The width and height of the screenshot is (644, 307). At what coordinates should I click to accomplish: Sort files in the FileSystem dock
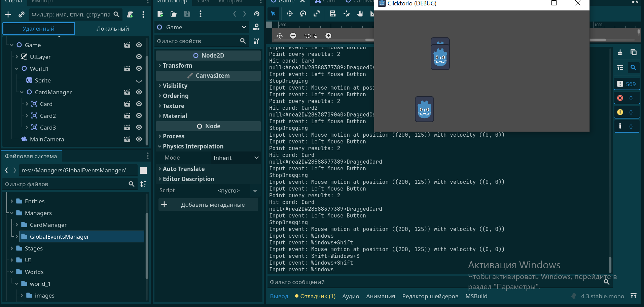point(143,184)
